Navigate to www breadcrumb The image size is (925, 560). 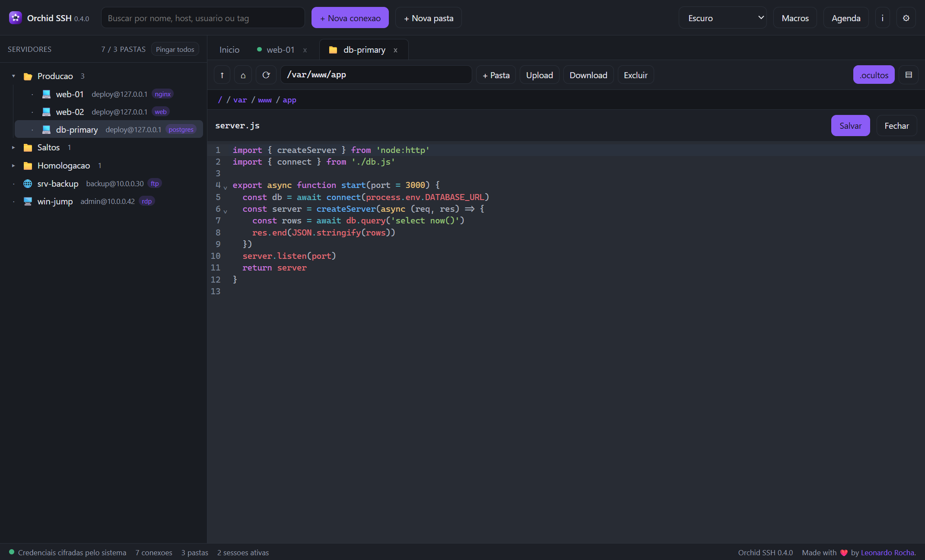[x=265, y=100]
